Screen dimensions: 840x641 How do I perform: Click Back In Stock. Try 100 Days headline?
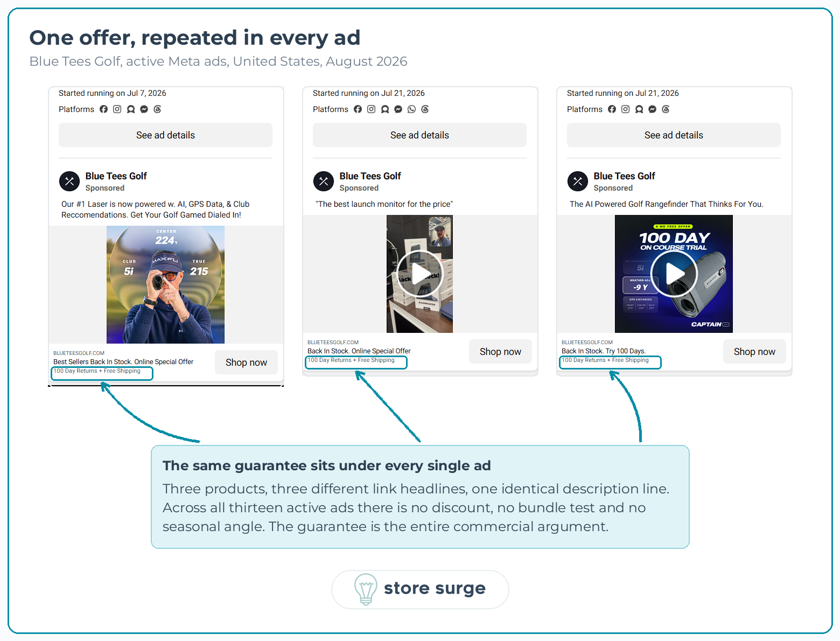coord(604,351)
